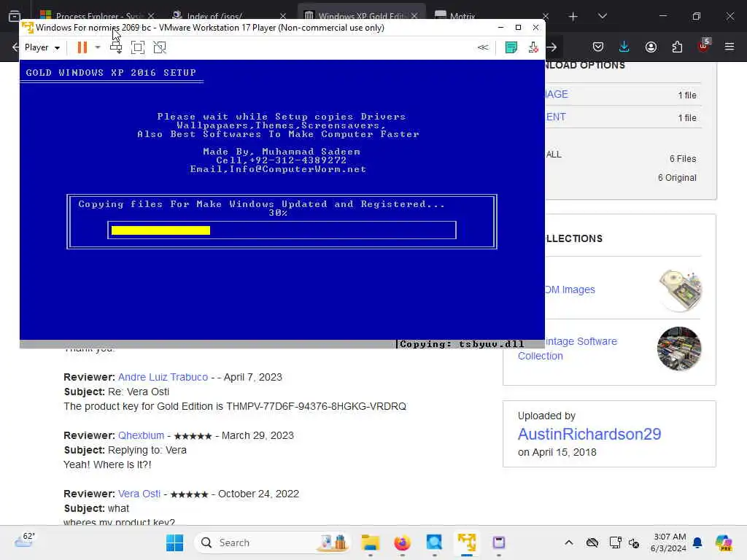The height and width of the screenshot is (560, 747).
Task: Open the blue magnifier app on the taskbar
Action: pos(434,542)
